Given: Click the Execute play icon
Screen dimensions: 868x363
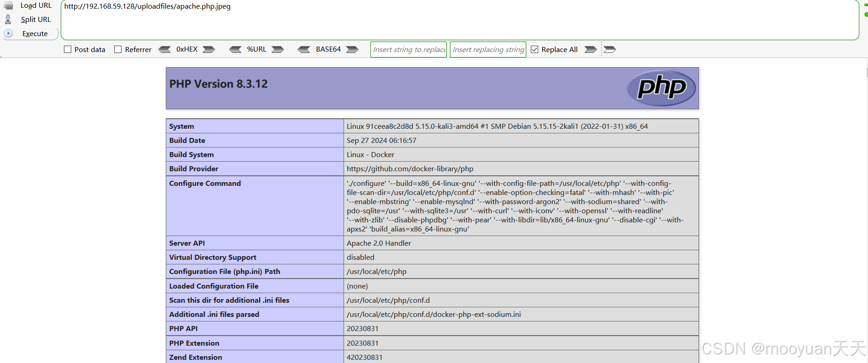Looking at the screenshot, I should (x=8, y=33).
